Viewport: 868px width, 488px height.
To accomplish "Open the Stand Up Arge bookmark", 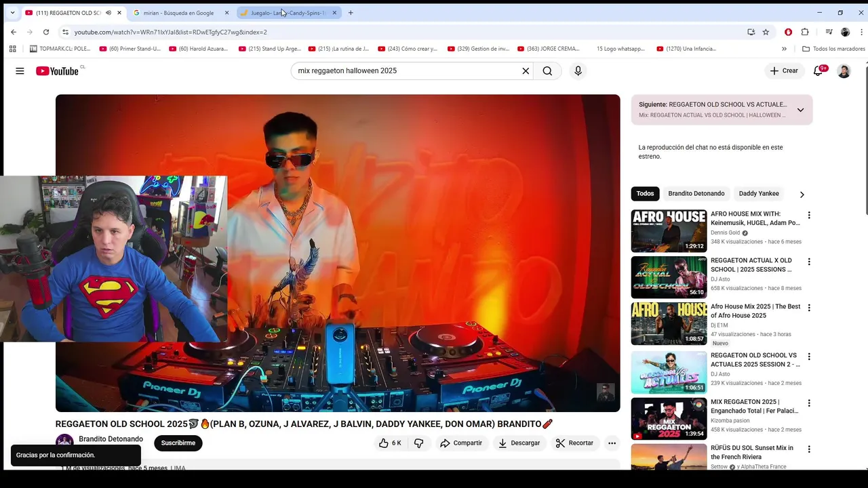I will (x=270, y=49).
